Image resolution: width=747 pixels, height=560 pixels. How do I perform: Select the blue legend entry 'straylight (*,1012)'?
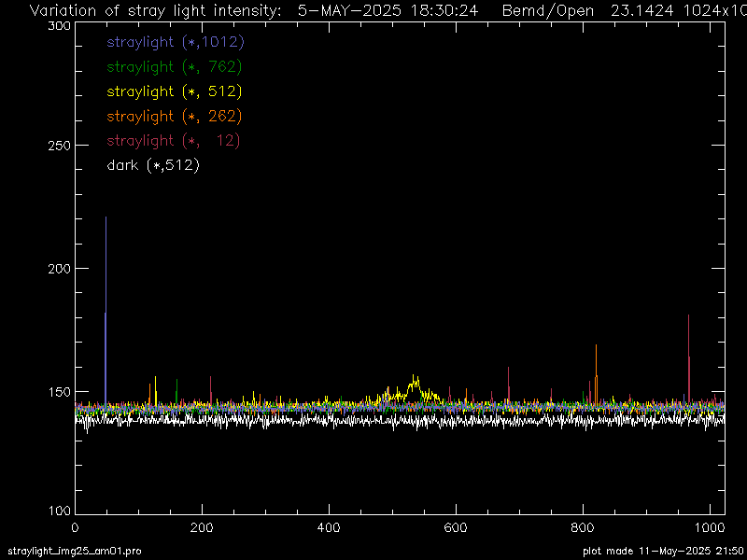[176, 42]
